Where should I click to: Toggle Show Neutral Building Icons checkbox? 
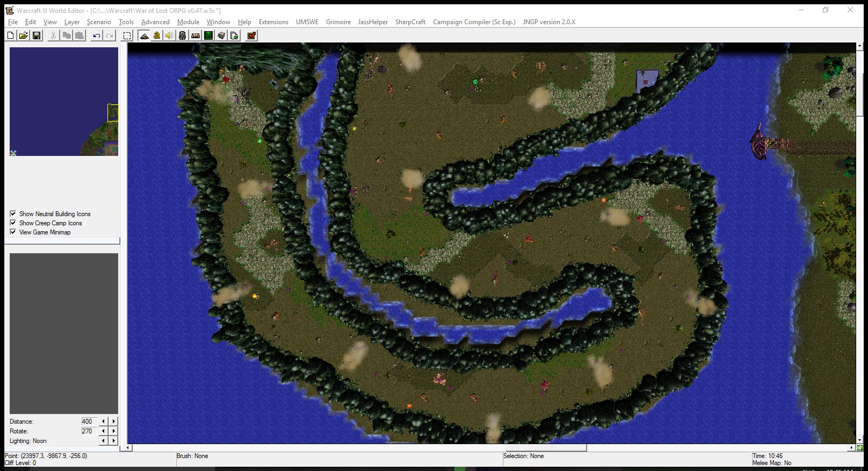coord(13,213)
